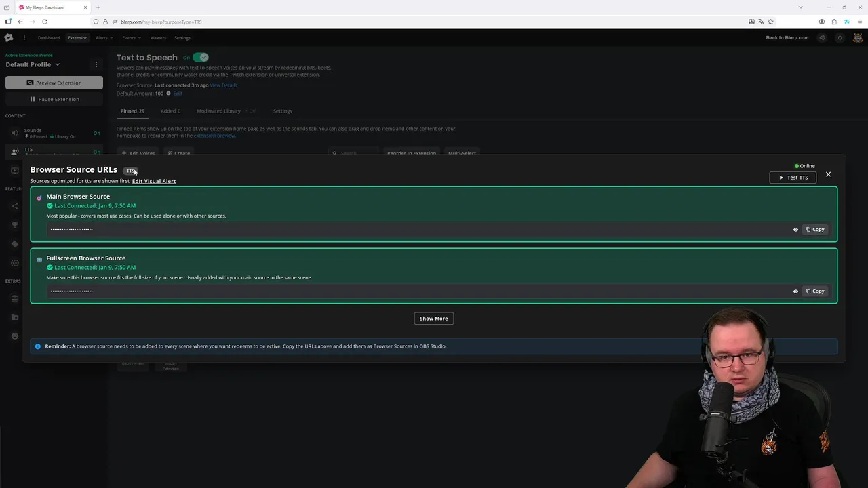
Task: Click the browser reload button
Action: [45, 22]
